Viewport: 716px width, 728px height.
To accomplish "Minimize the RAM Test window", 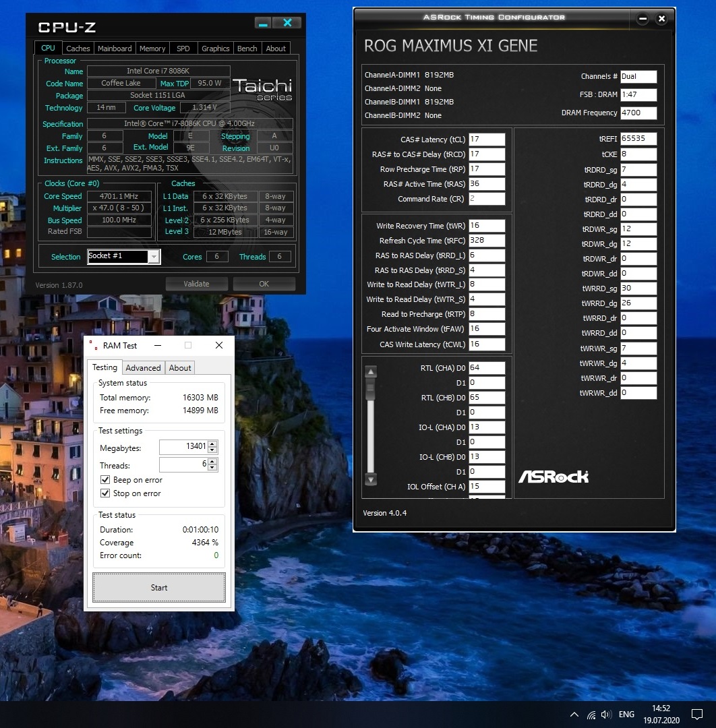I will pyautogui.click(x=158, y=345).
